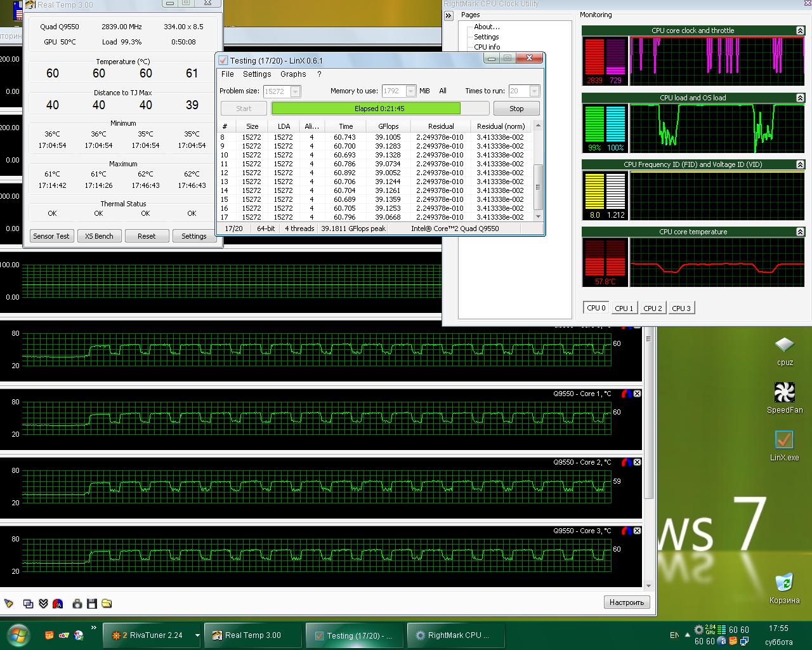Image resolution: width=812 pixels, height=650 pixels.
Task: Click the colorful globe quick launch icon
Action: tap(79, 635)
